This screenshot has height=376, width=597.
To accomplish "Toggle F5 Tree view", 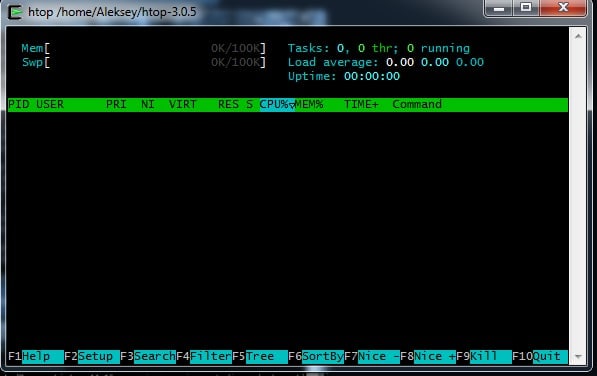I will [260, 357].
